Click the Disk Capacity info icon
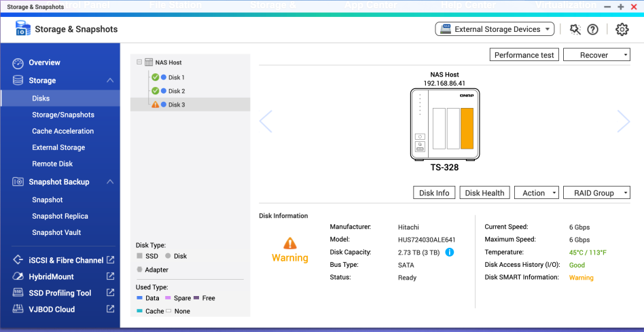Screen dimensions: 644x332 tap(449, 252)
